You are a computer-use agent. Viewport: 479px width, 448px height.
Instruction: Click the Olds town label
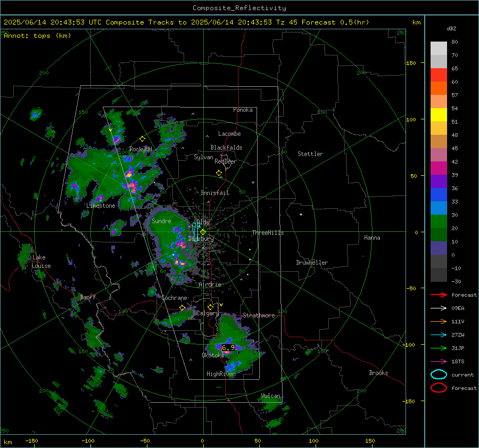(x=203, y=222)
